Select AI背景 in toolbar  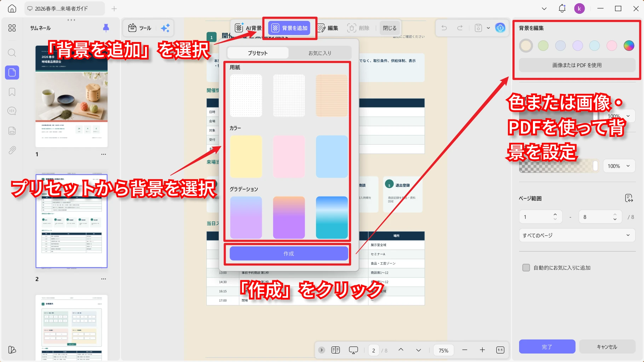[x=248, y=28]
